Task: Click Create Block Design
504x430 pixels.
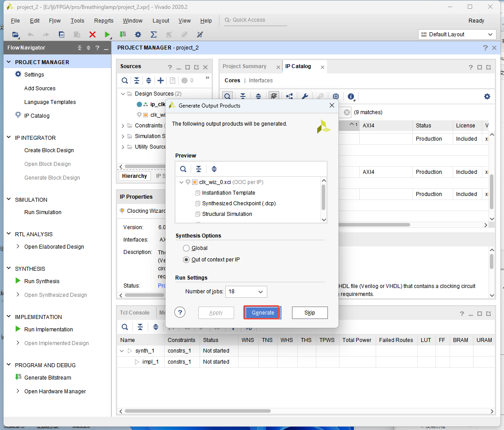Action: 49,150
